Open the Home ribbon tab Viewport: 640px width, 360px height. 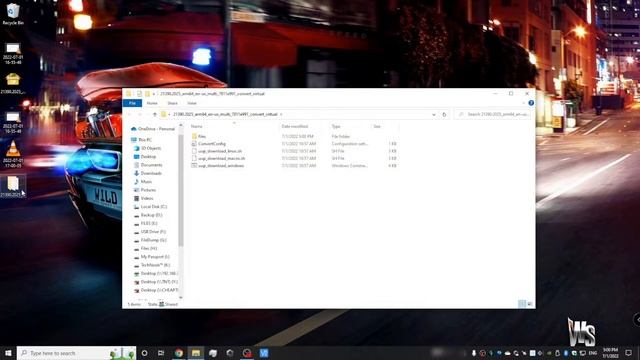point(152,103)
